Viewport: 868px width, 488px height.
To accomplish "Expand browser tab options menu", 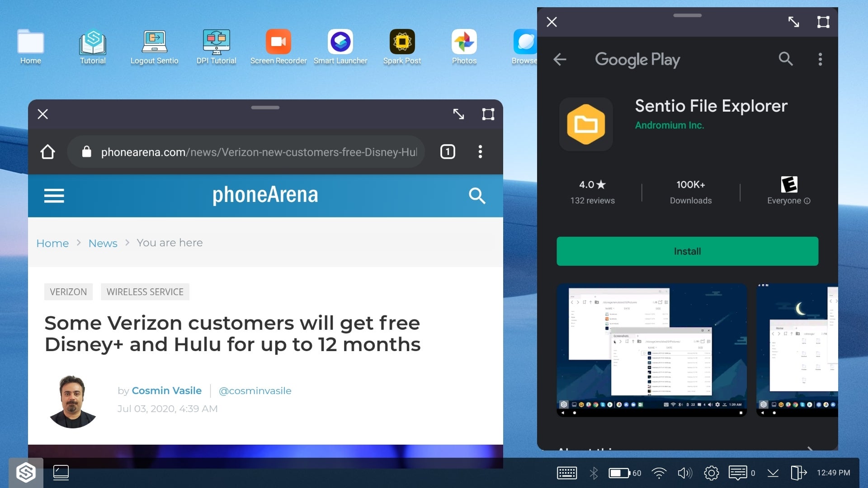I will click(x=480, y=151).
